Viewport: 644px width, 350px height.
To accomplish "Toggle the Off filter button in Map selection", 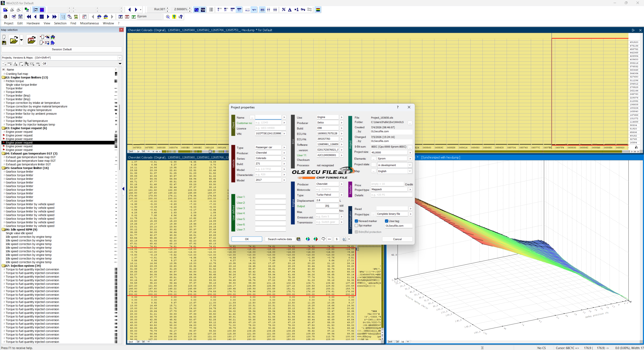I will pyautogui.click(x=44, y=64).
